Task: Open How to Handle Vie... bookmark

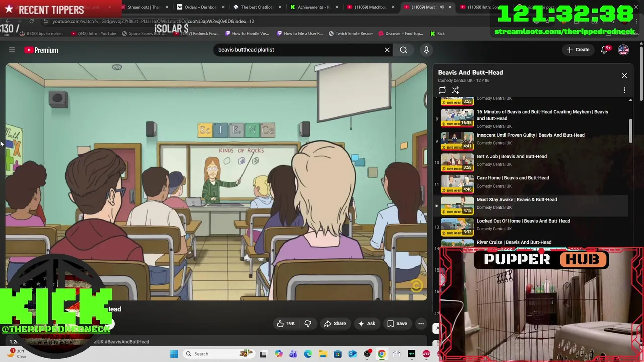Action: pos(247,34)
